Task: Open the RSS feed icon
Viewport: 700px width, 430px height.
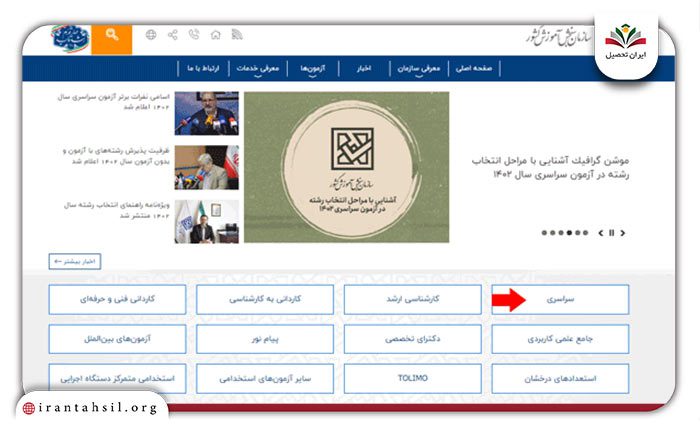Action: [237, 35]
